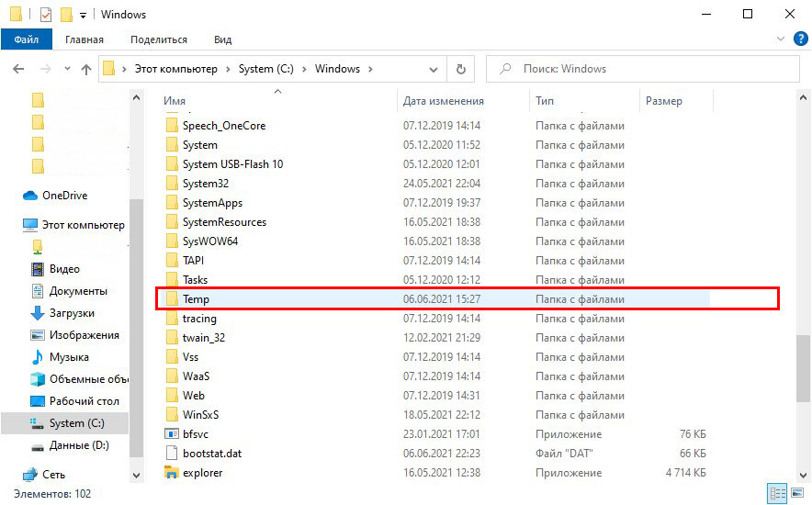Go up one folder level
812x505 pixels.
86,69
